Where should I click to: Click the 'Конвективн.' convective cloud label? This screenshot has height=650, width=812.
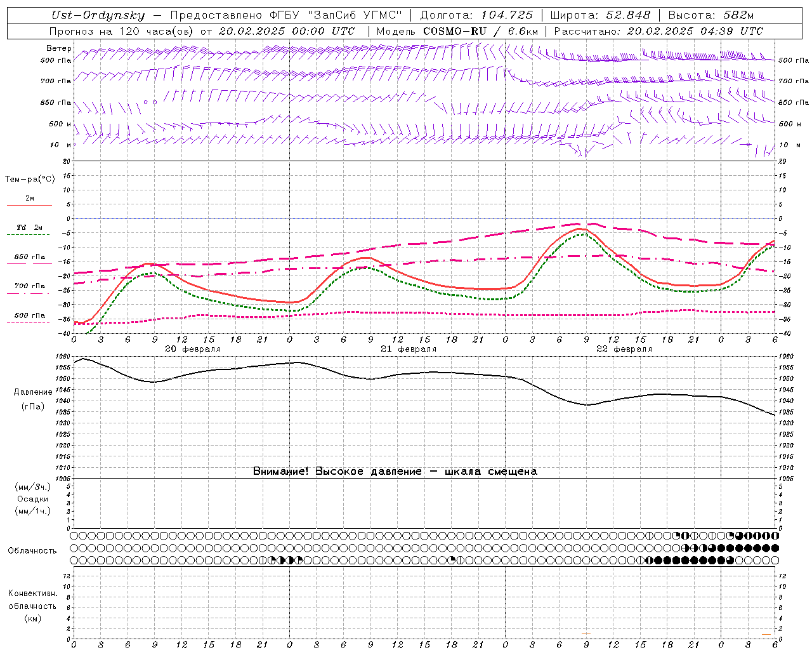click(32, 594)
